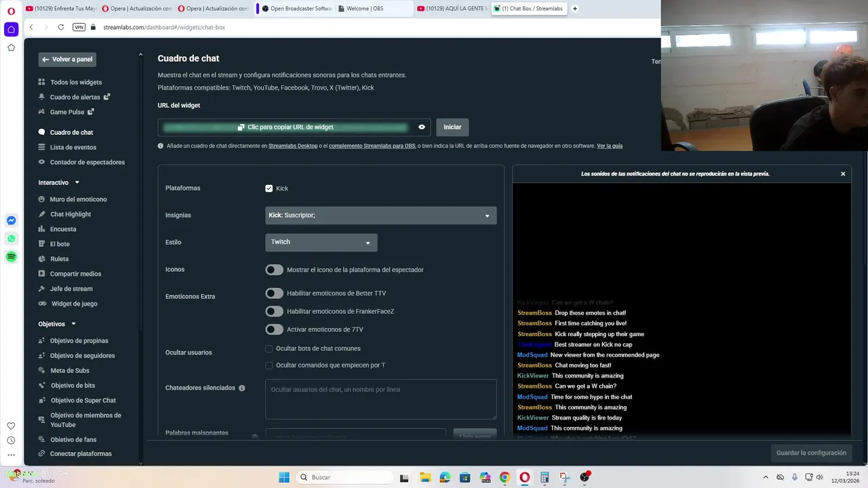Toggle widget URL visibility eye icon
The height and width of the screenshot is (488, 868).
[422, 127]
